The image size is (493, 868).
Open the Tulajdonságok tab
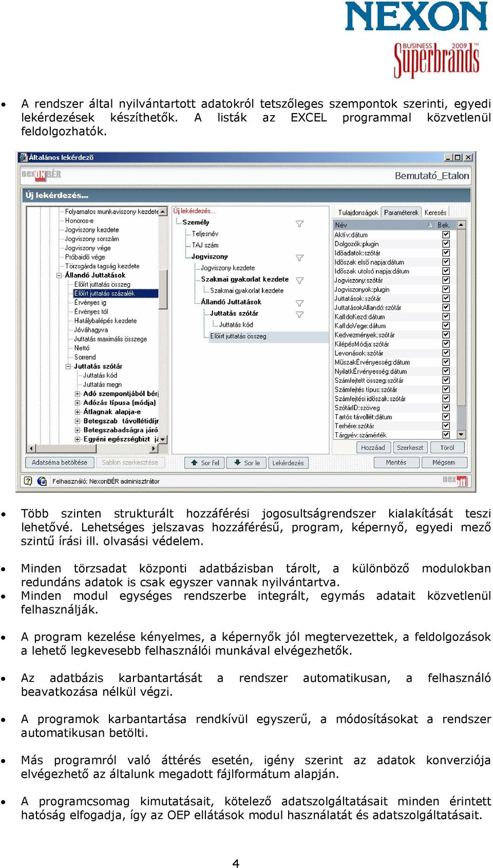[358, 212]
